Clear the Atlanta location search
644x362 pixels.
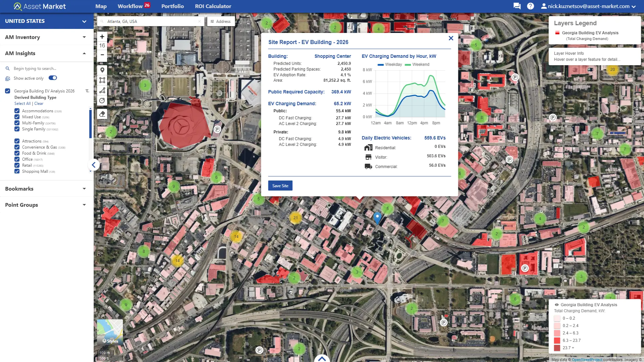click(199, 21)
